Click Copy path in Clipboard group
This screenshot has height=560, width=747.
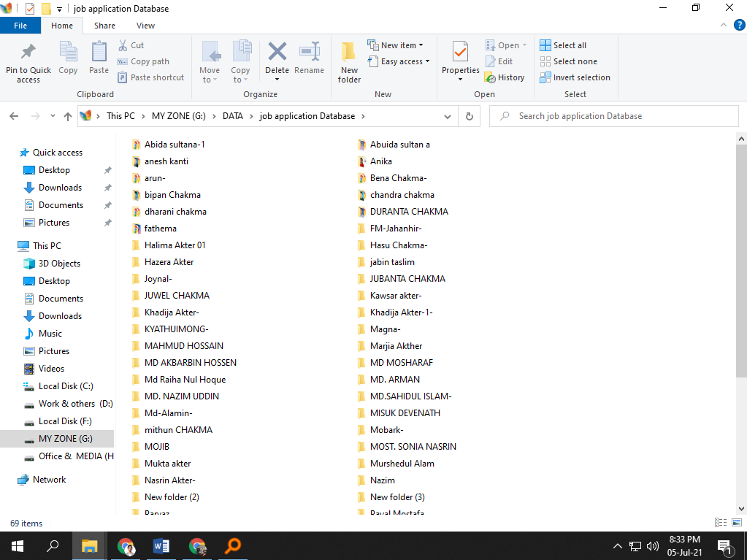143,61
